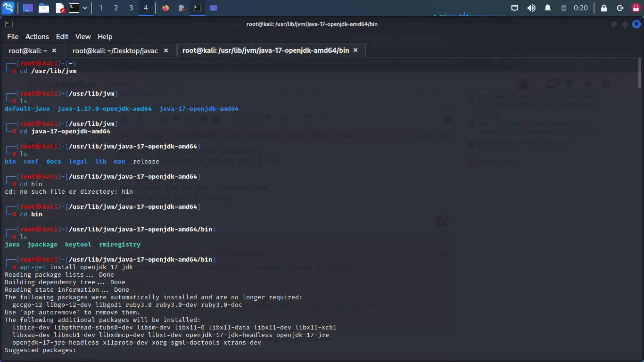
Task: Click the 'cd java-17-openjdk-amd64' command
Action: (65, 132)
